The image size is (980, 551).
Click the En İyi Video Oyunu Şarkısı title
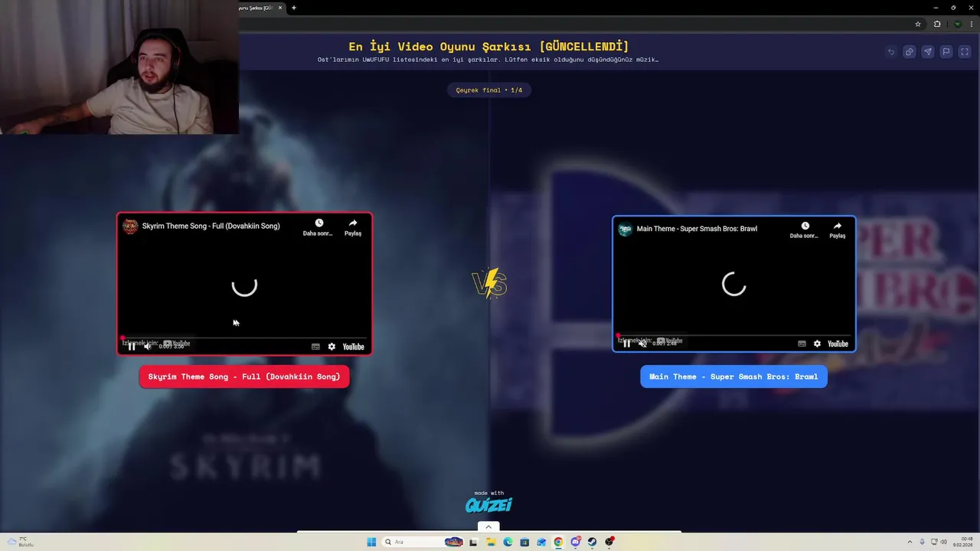488,47
